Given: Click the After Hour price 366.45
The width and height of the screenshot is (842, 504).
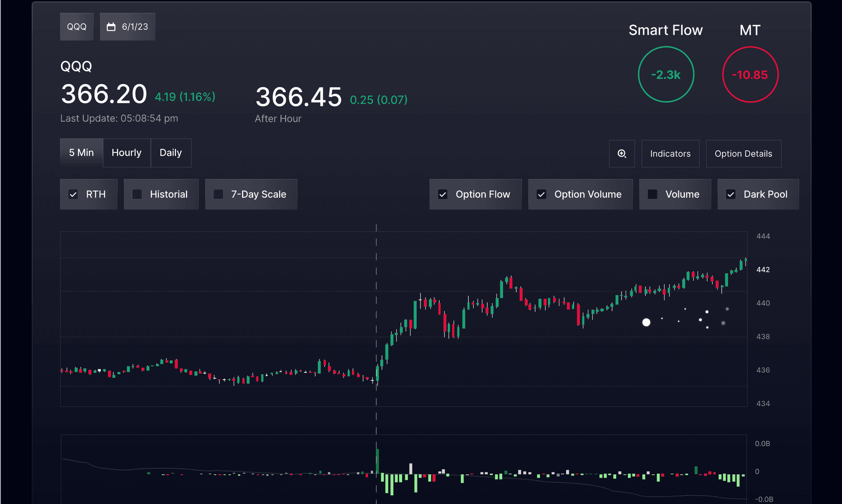Looking at the screenshot, I should pos(299,97).
